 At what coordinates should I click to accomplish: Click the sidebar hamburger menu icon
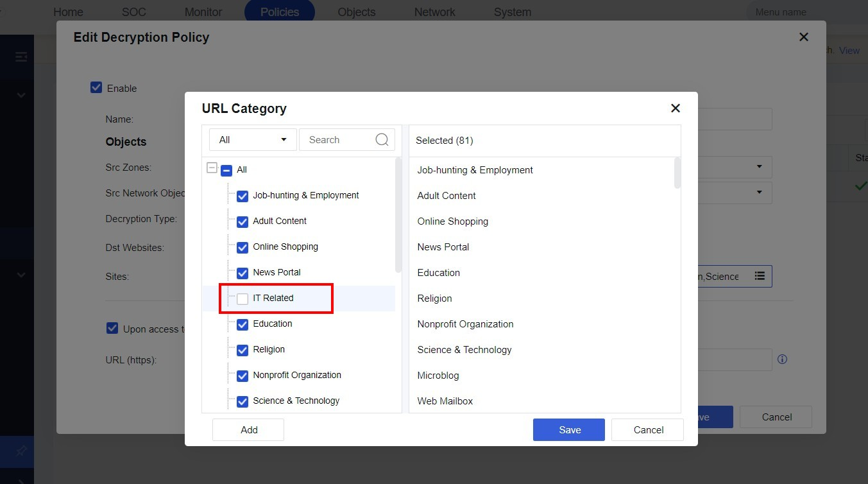tap(21, 57)
